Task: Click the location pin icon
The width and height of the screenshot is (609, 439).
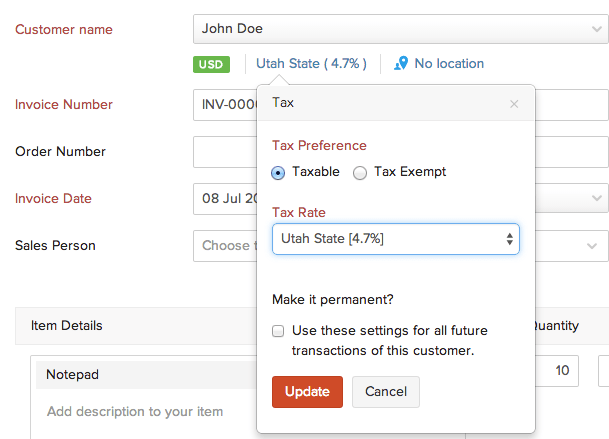Action: pyautogui.click(x=401, y=63)
